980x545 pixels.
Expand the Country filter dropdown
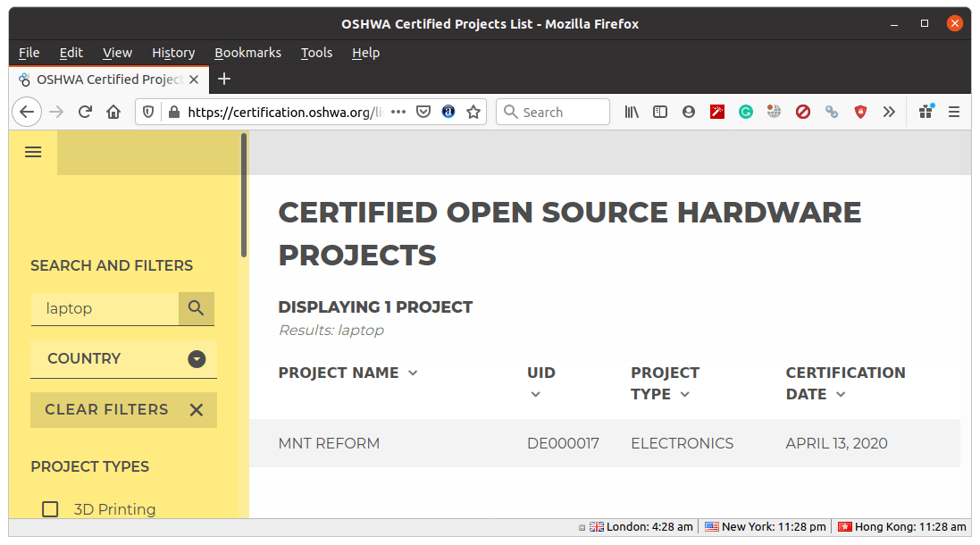tap(124, 359)
